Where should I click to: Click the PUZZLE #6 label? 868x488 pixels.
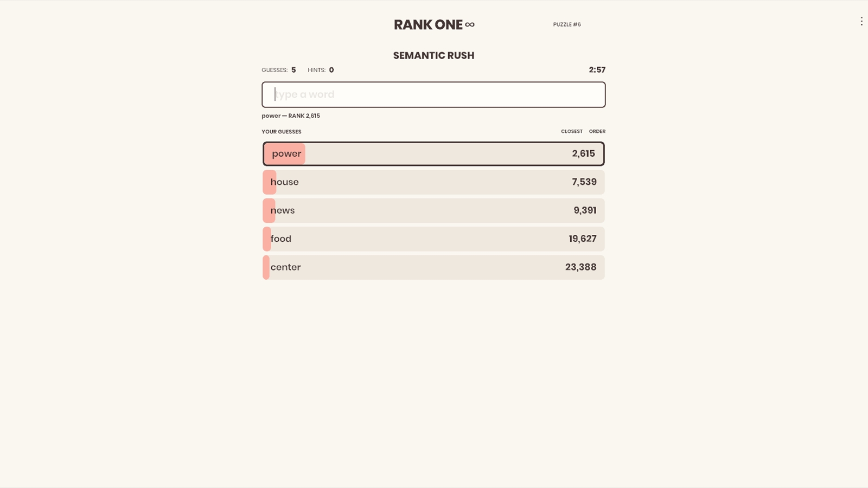(567, 24)
